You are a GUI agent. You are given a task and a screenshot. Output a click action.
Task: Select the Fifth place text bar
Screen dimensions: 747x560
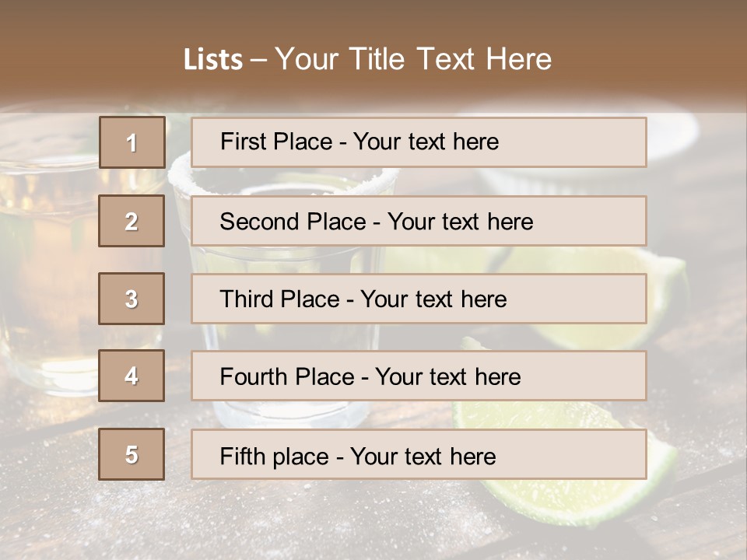pos(419,454)
